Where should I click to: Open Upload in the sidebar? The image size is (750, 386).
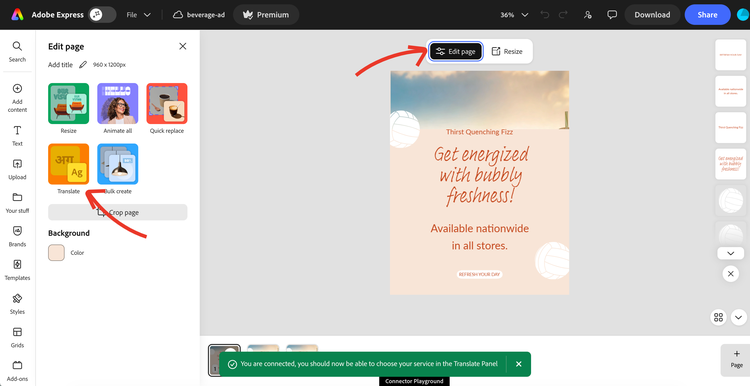point(17,169)
